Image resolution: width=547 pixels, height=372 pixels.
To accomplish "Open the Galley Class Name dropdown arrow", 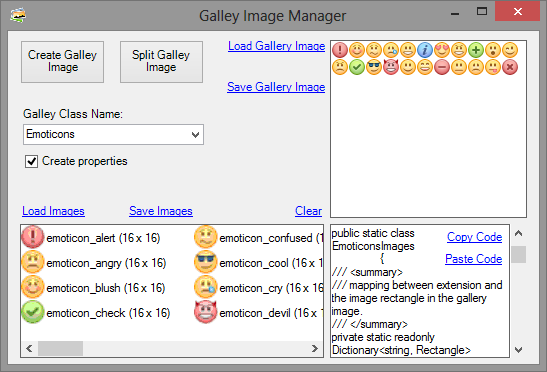I will (x=195, y=134).
